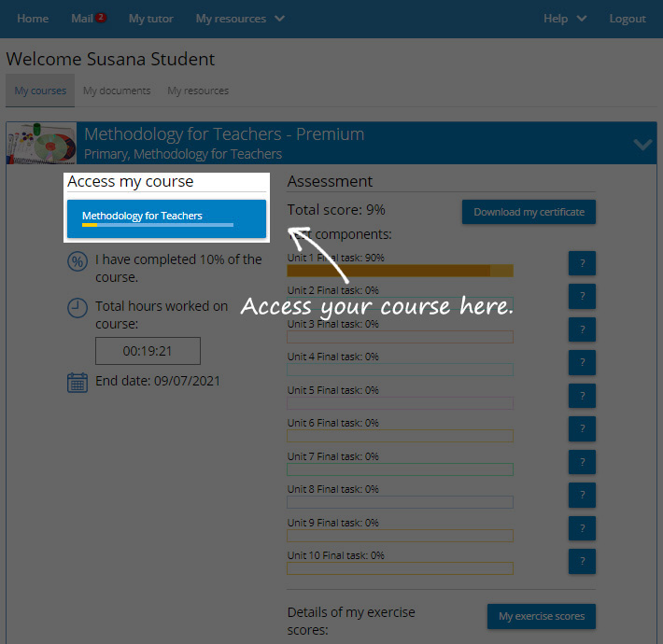Go to Home in the navigation bar
This screenshot has width=663, height=644.
click(33, 19)
